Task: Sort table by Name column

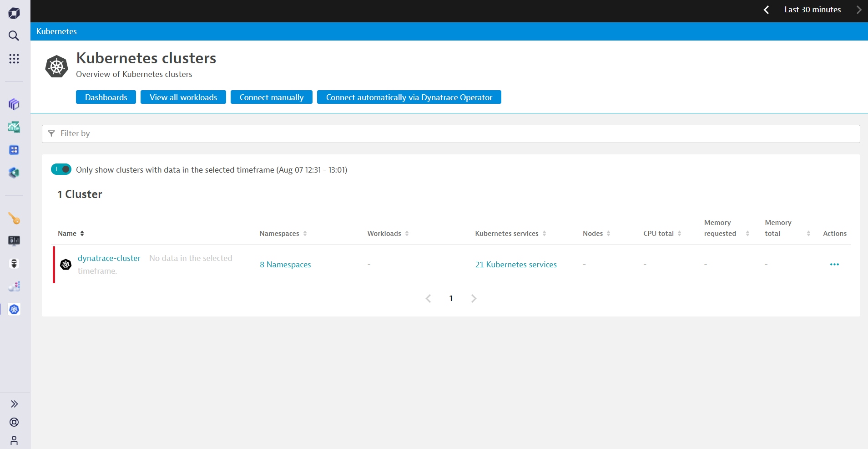Action: coord(71,234)
